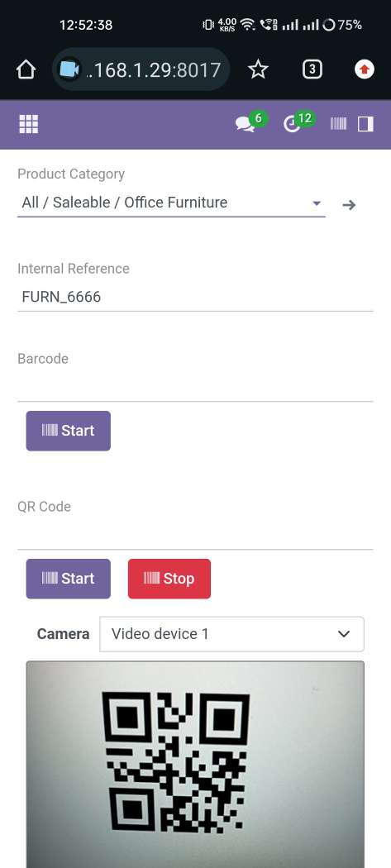
Task: Tap the barcode scanner icon in purple header
Action: (x=338, y=124)
